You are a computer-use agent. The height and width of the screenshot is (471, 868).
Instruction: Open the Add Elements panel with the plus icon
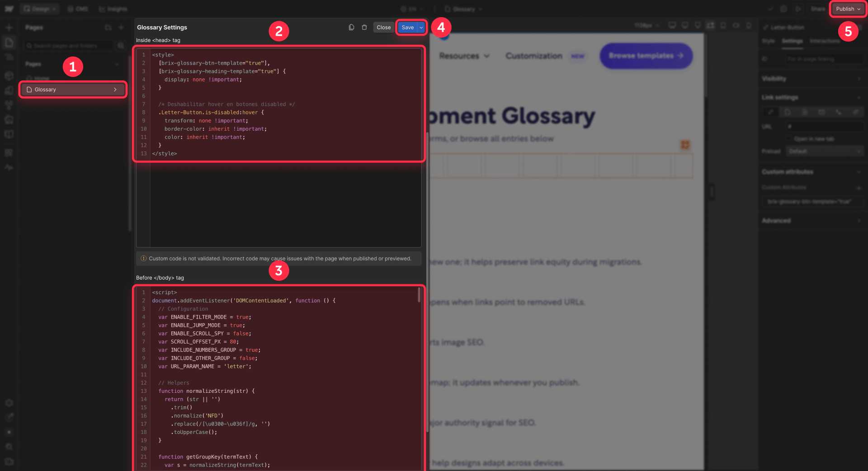[9, 27]
